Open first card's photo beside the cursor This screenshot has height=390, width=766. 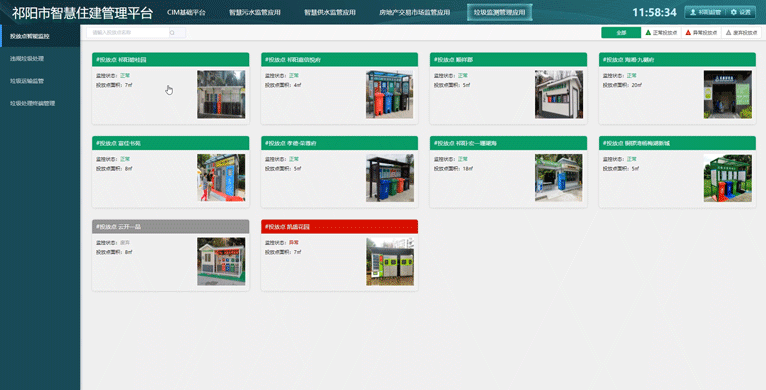click(x=221, y=94)
